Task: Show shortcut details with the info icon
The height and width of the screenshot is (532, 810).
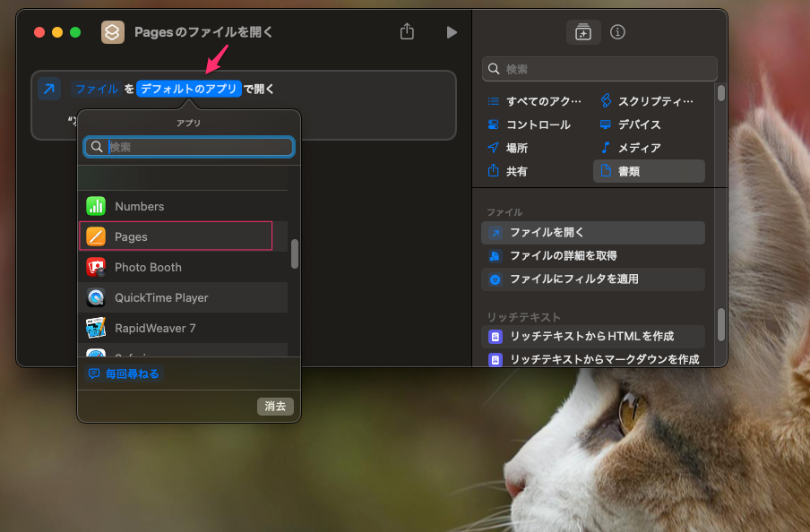Action: [x=617, y=32]
